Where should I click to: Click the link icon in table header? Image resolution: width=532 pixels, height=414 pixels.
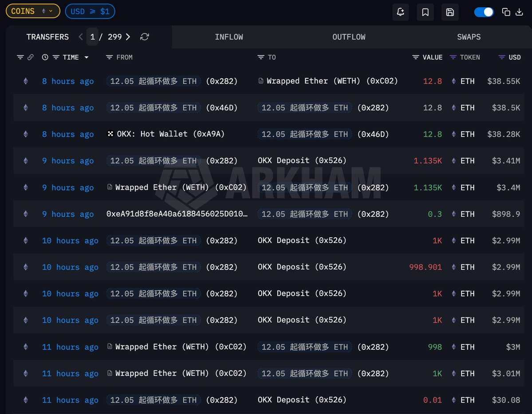pyautogui.click(x=31, y=57)
